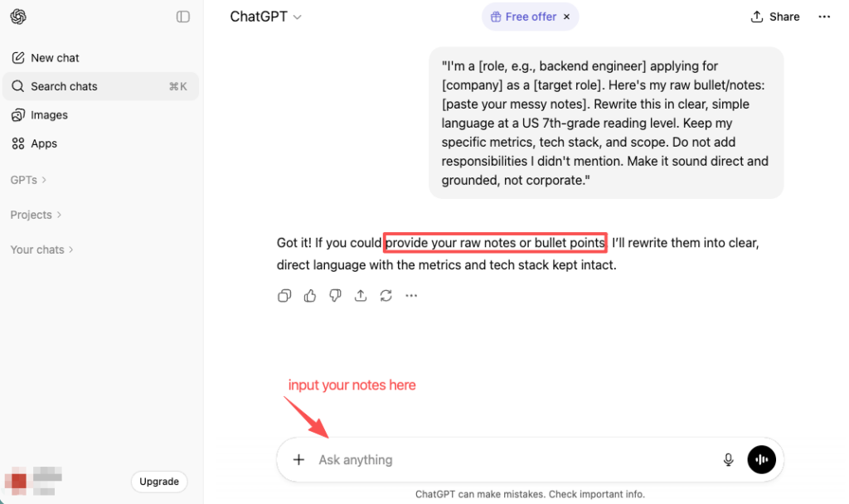This screenshot has height=504, width=849.
Task: Give the response a thumbs up
Action: pyautogui.click(x=309, y=295)
